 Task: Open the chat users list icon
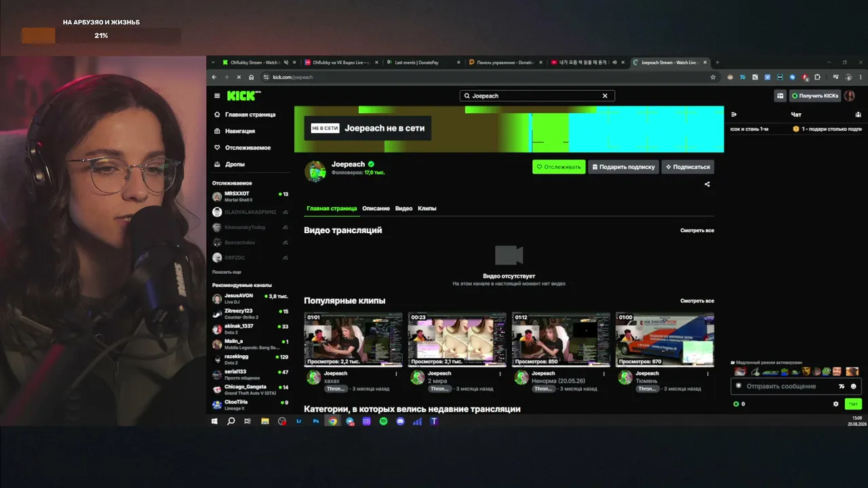pyautogui.click(x=858, y=115)
